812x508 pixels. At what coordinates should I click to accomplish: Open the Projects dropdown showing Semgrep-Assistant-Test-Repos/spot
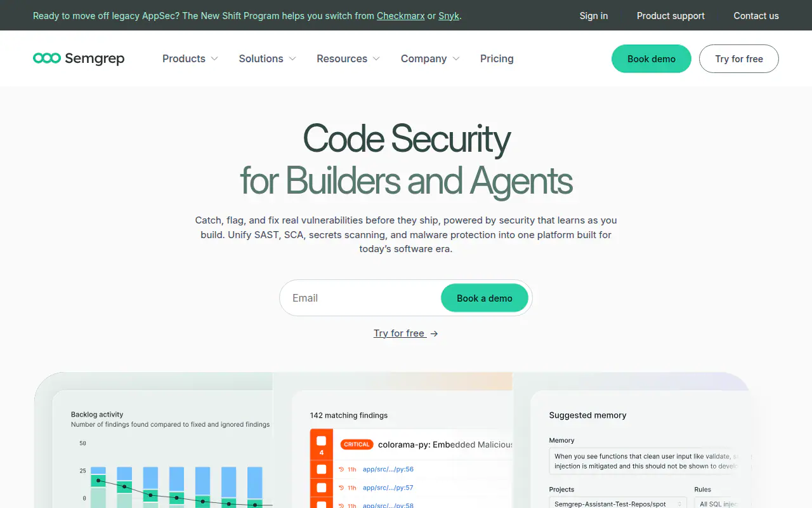[x=618, y=504]
